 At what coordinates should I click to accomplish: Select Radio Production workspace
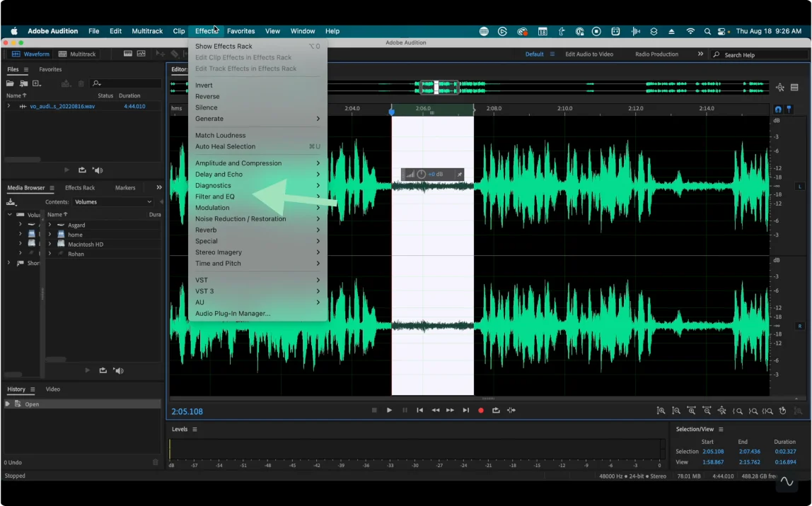coord(656,54)
